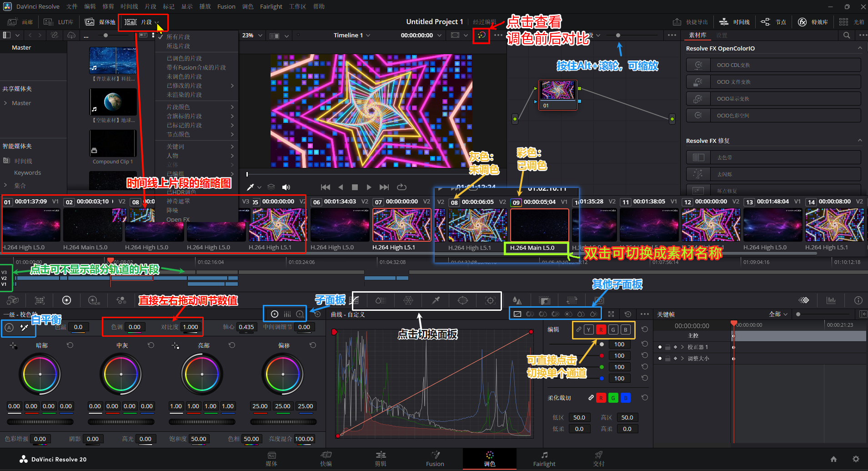868x471 pixels.
Task: Select the Color Wheels palette
Action: (67, 300)
